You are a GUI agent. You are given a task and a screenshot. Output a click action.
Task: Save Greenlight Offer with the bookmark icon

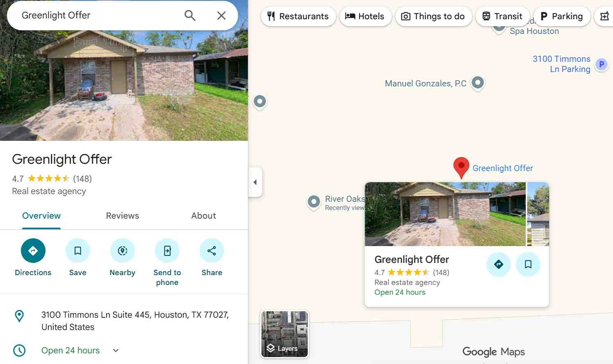click(77, 251)
